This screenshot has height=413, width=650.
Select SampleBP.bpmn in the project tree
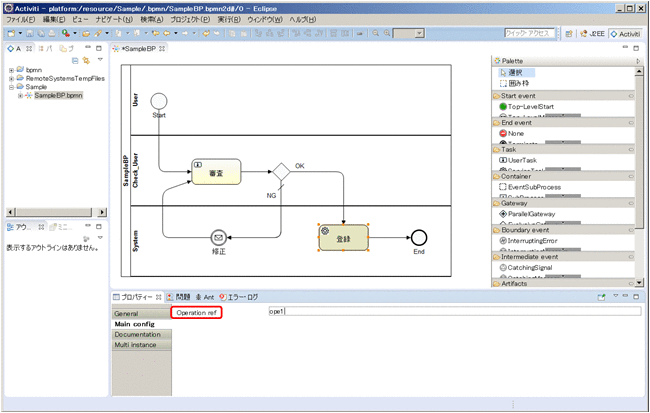(58, 95)
